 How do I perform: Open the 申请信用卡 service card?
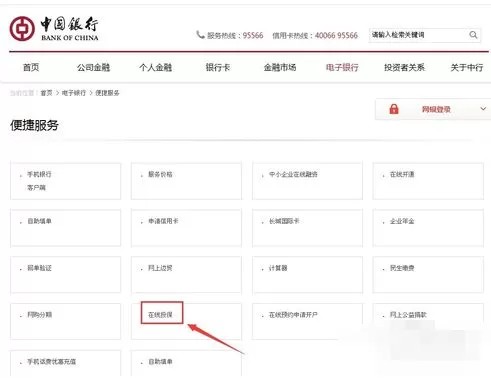click(x=186, y=228)
